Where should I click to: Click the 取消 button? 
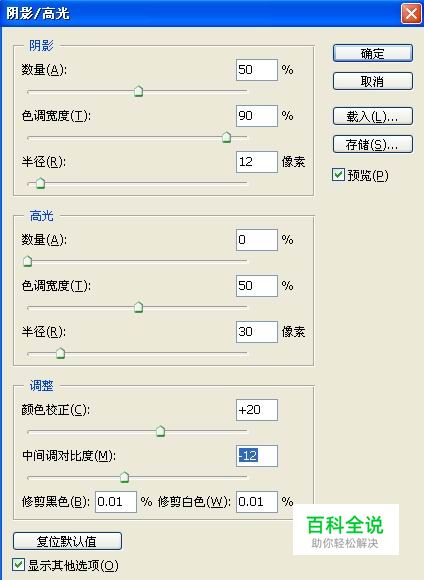click(373, 81)
